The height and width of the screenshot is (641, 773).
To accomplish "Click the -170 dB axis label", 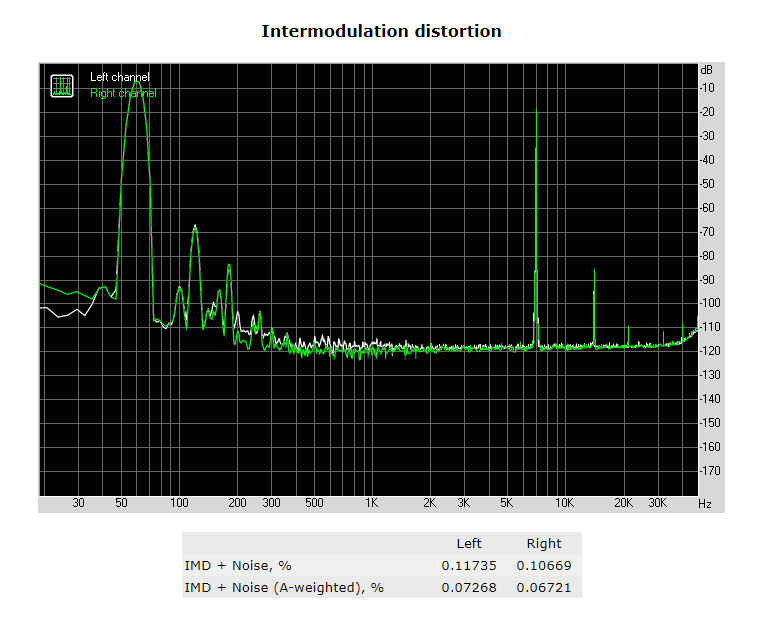I will [x=710, y=471].
